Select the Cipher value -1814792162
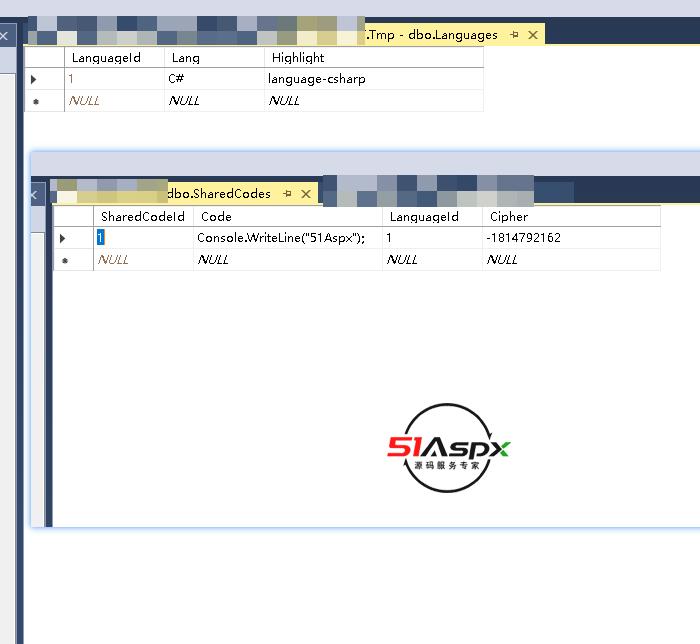The image size is (700, 644). coord(571,238)
